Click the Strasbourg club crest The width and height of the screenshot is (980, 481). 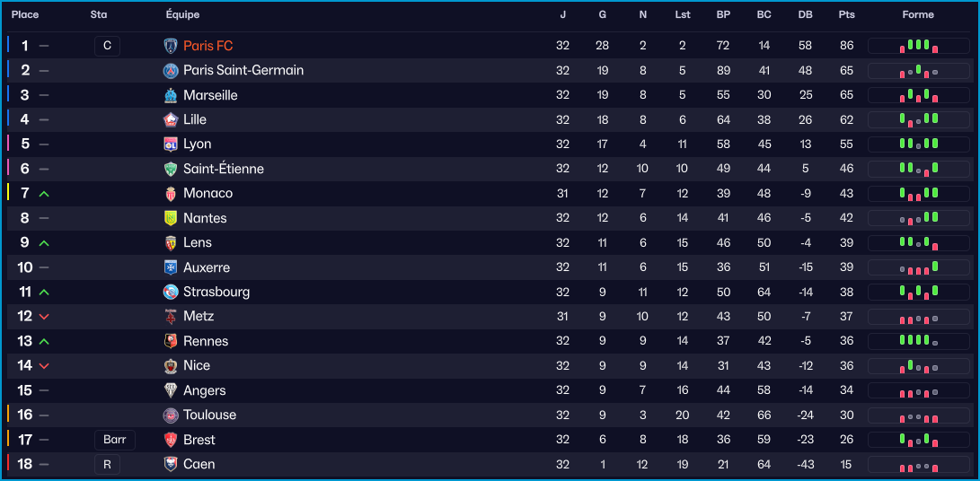pyautogui.click(x=171, y=292)
